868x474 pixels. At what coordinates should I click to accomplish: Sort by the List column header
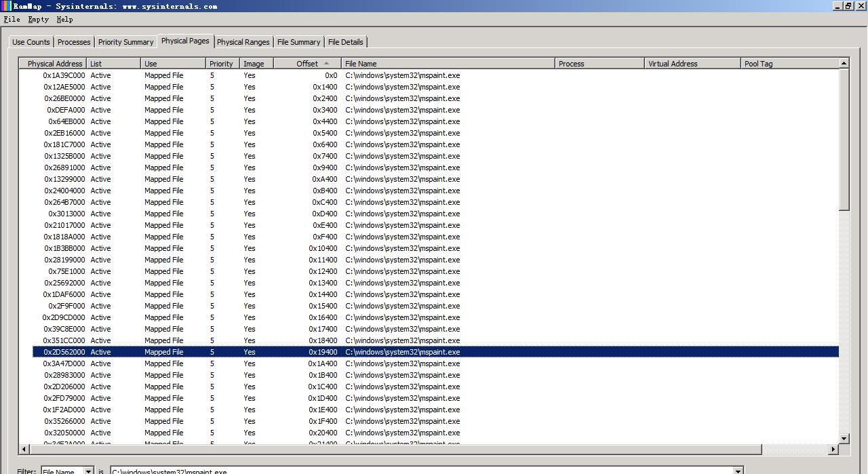114,64
